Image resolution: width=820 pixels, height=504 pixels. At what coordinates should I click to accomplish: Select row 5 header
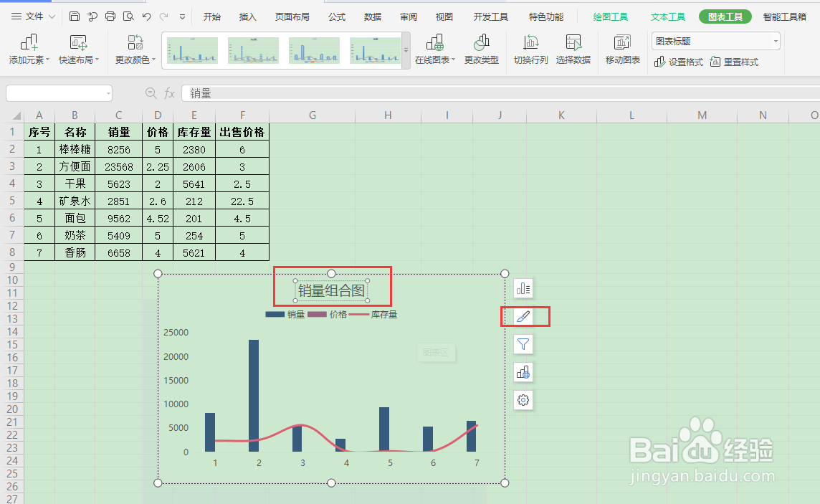[x=12, y=201]
